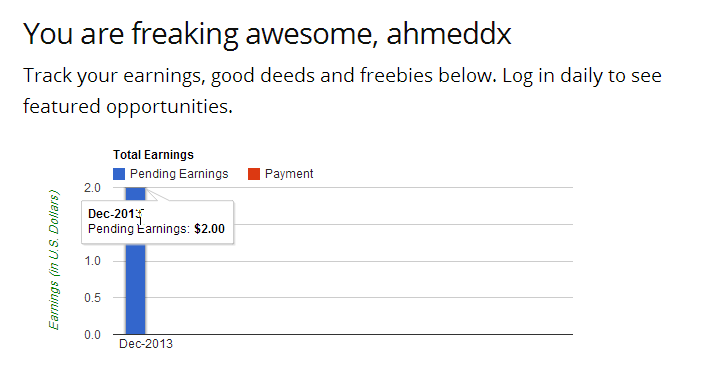
Task: Click the 1.0 y-axis tick label
Action: tap(92, 261)
